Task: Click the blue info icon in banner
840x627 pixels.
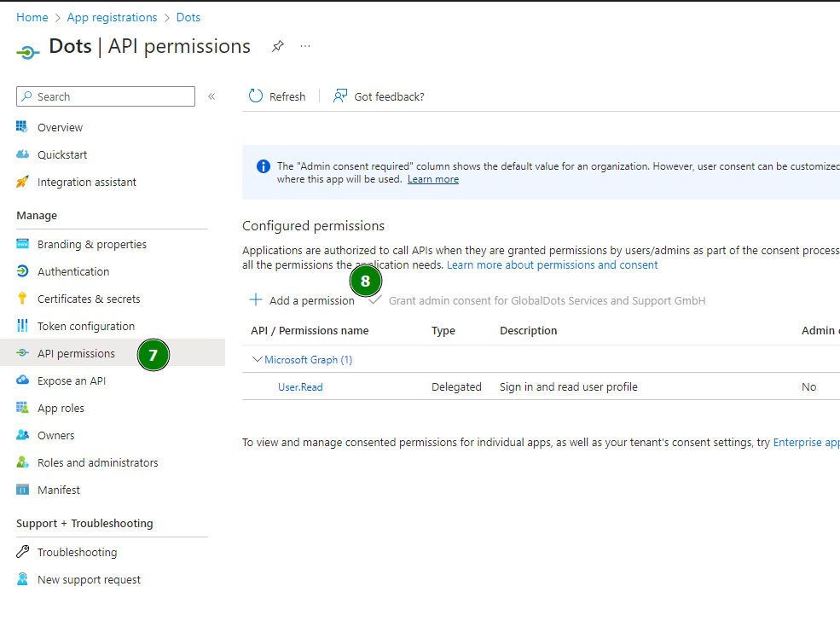Action: 263,166
